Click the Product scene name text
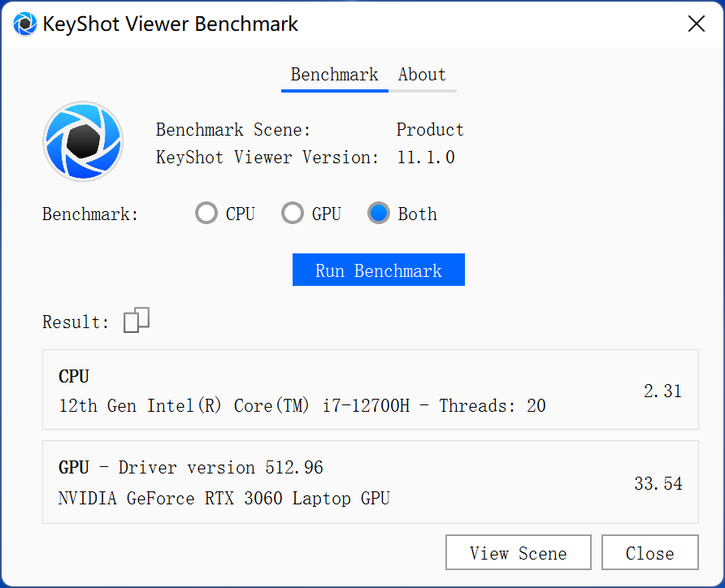Screen dimensions: 725x588 coord(430,130)
